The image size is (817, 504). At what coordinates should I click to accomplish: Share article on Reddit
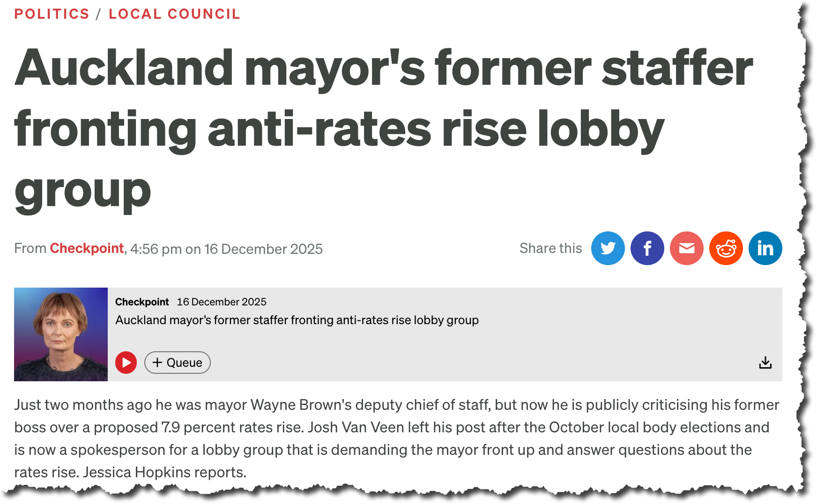coord(726,248)
